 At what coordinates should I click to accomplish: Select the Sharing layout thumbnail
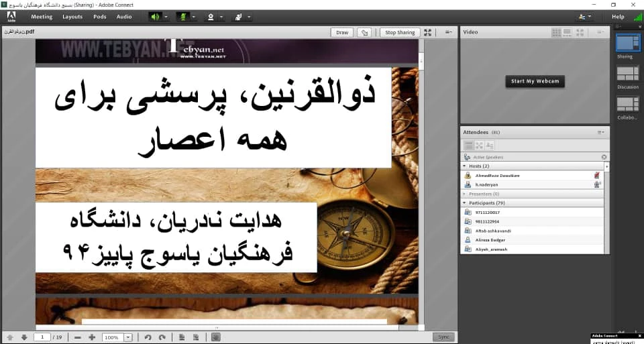point(628,42)
